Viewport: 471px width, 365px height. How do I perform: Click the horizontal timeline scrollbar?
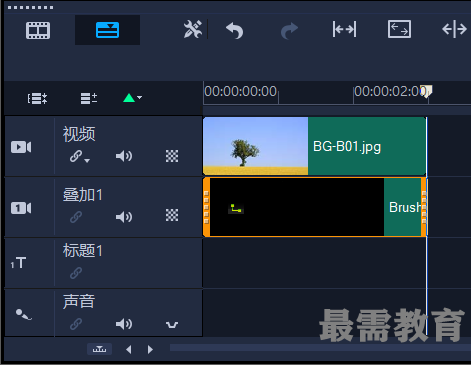pos(320,348)
